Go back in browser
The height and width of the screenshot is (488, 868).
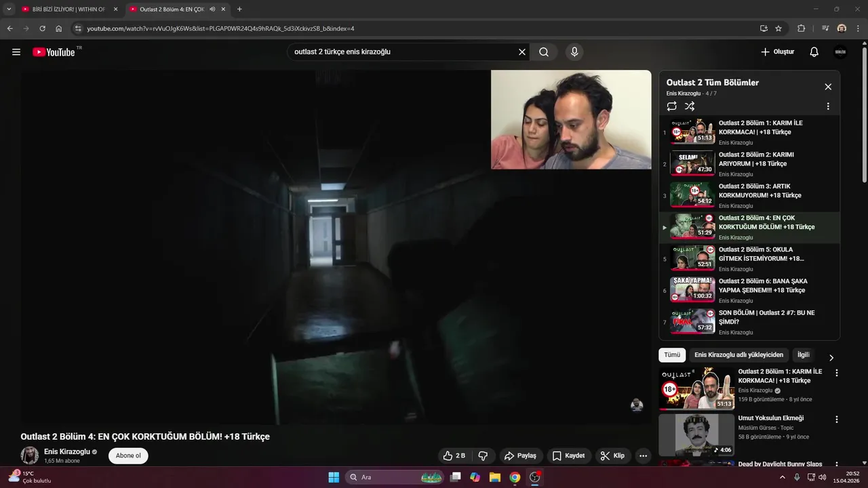(9, 28)
